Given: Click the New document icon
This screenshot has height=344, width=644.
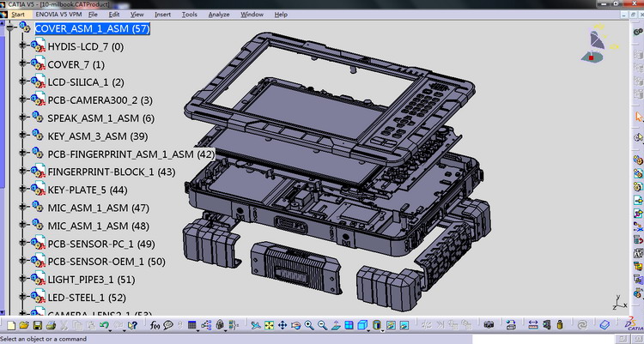Looking at the screenshot, I should (11, 325).
